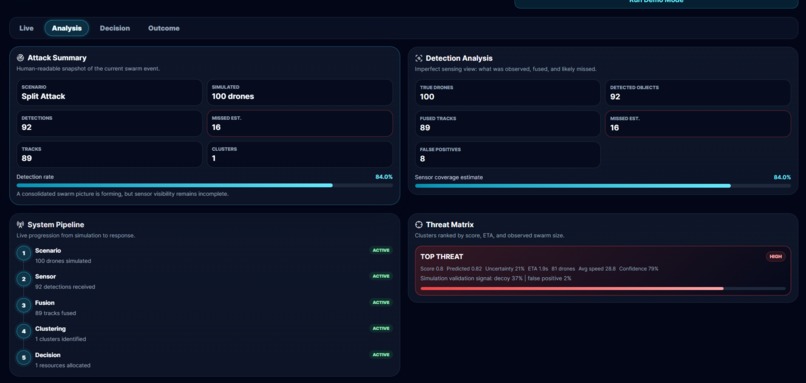Click '84.0%' next to Detection rate
The image size is (806, 383).
[x=384, y=177]
